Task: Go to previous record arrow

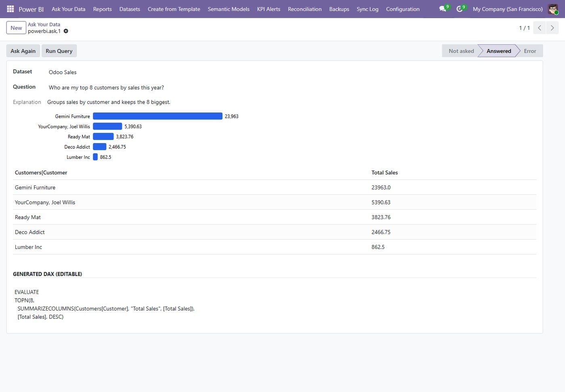Action: pyautogui.click(x=540, y=28)
